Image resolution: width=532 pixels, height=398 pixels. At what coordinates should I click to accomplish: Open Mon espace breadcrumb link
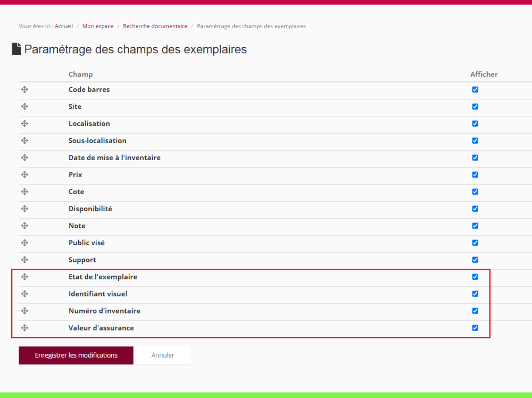pos(98,26)
